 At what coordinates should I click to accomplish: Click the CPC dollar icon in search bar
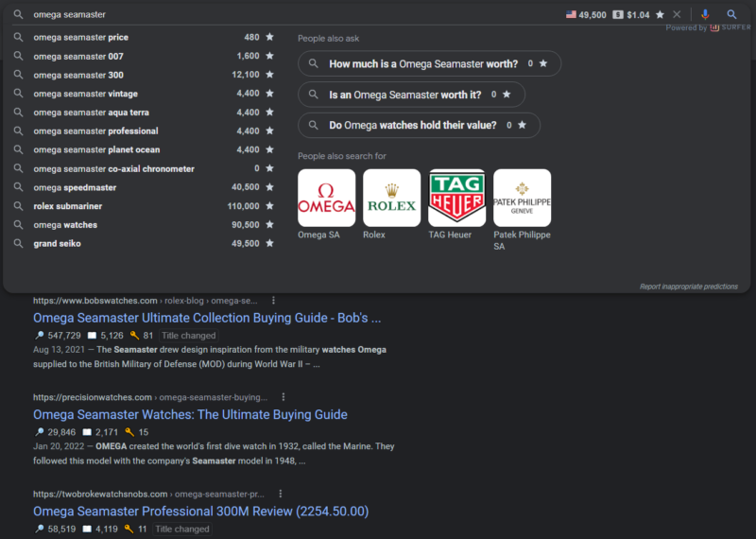[618, 14]
